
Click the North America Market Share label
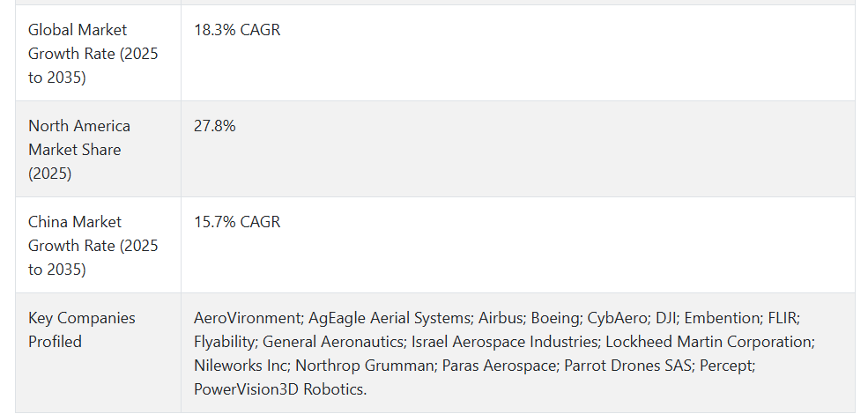coord(79,150)
